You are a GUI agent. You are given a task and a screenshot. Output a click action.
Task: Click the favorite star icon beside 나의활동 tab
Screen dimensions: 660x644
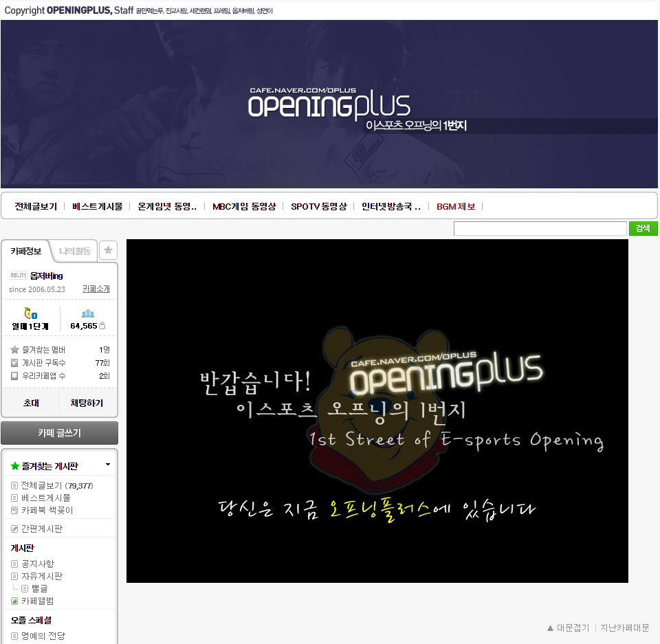[108, 250]
